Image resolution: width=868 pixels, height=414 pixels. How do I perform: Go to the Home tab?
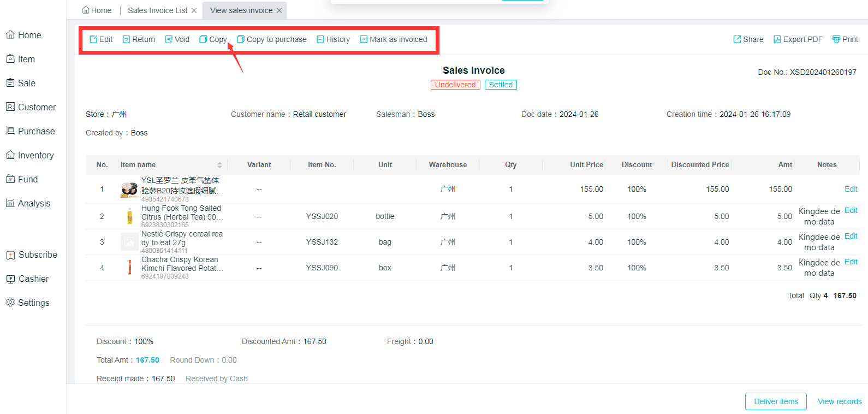[x=97, y=10]
